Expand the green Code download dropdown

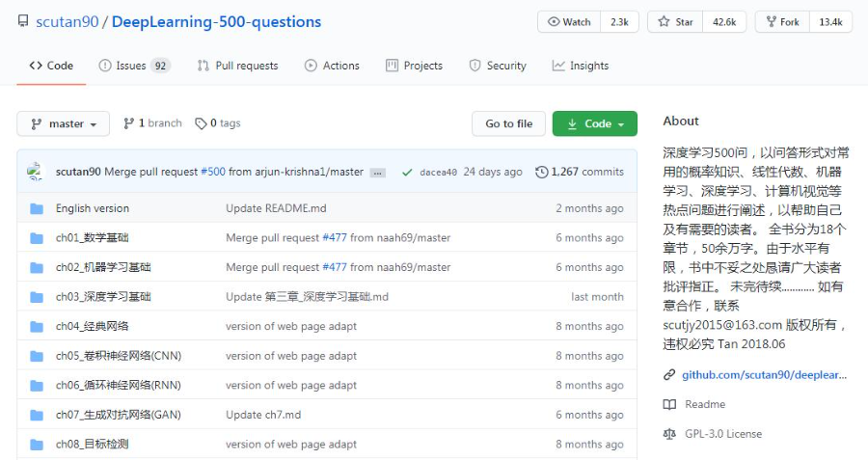coord(594,123)
